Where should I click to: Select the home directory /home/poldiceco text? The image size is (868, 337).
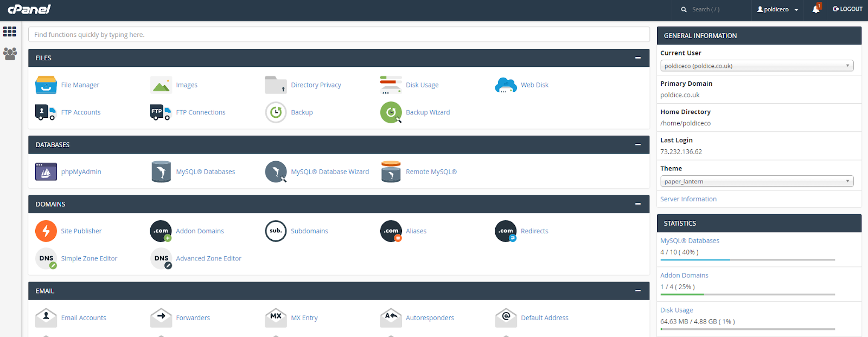(x=685, y=123)
